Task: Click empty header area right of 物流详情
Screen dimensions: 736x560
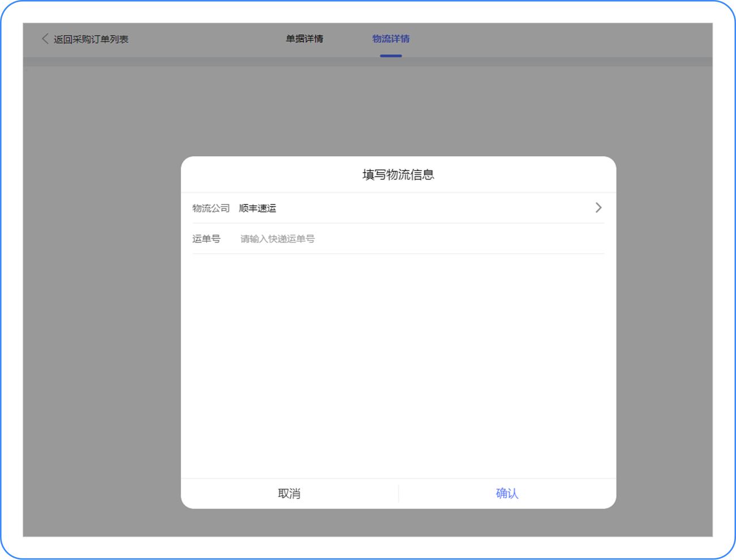Action: point(560,39)
